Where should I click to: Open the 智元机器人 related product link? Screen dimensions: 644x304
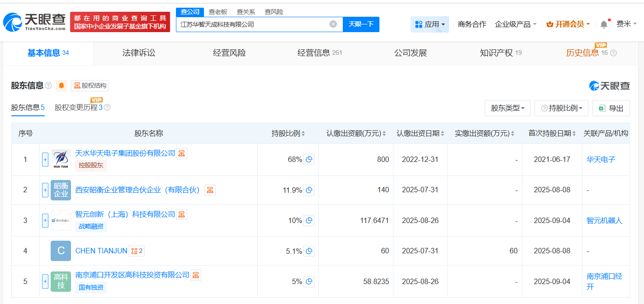point(605,220)
